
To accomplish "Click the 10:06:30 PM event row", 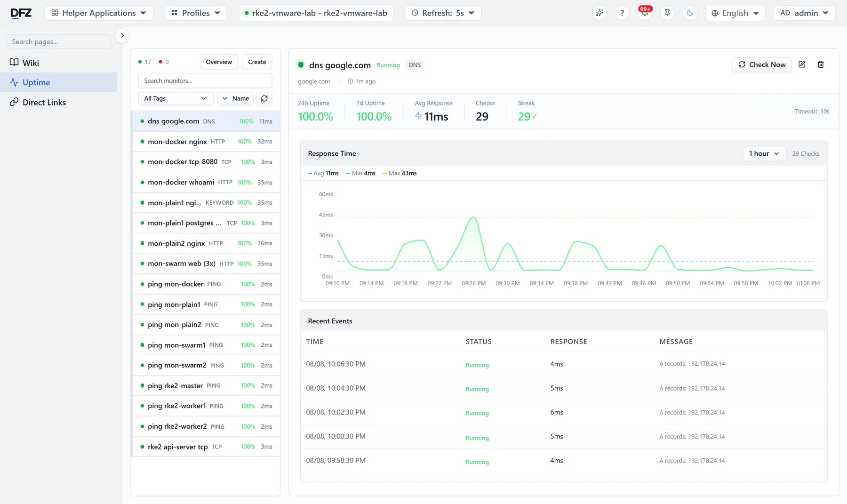I will [563, 364].
